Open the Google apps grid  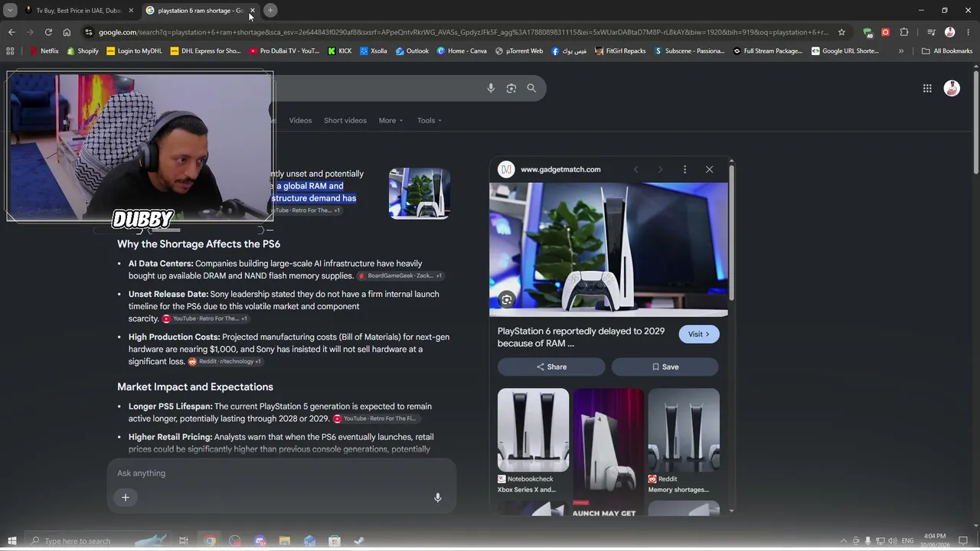tap(927, 89)
